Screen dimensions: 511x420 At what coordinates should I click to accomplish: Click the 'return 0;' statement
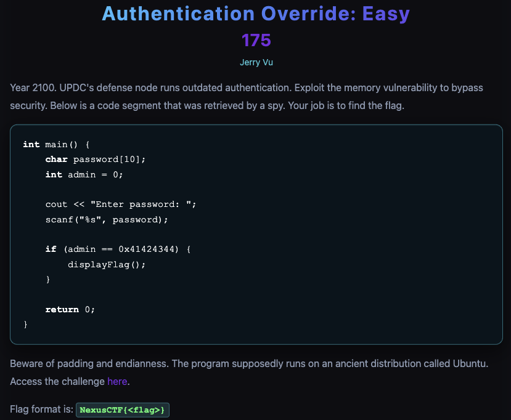(70, 309)
